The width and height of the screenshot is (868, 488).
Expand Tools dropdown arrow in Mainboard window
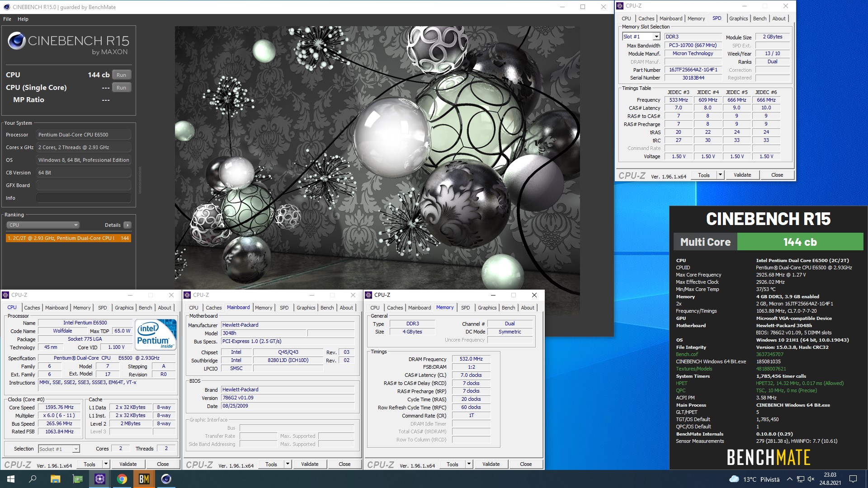pos(288,464)
